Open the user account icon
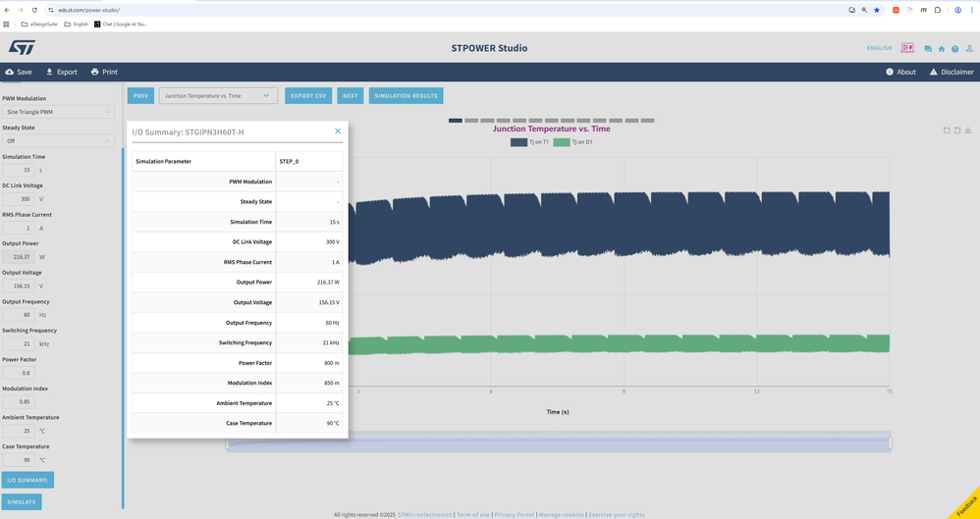Image resolution: width=980 pixels, height=519 pixels. coord(968,49)
